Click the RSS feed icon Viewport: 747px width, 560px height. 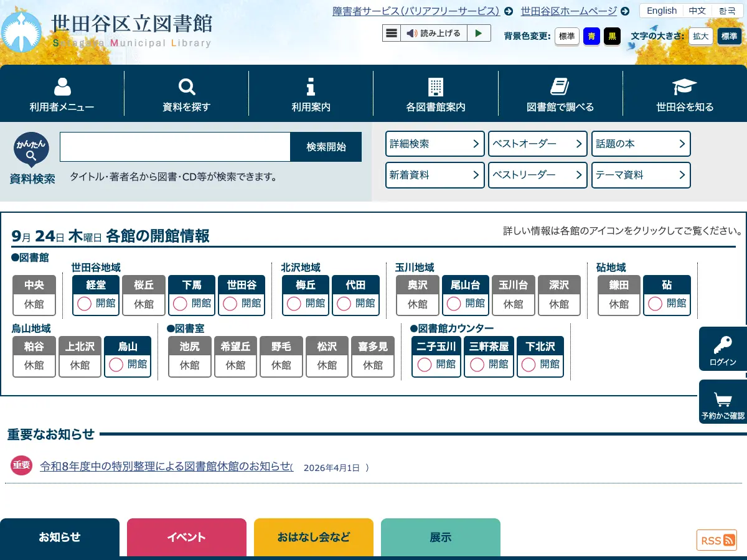pyautogui.click(x=716, y=540)
